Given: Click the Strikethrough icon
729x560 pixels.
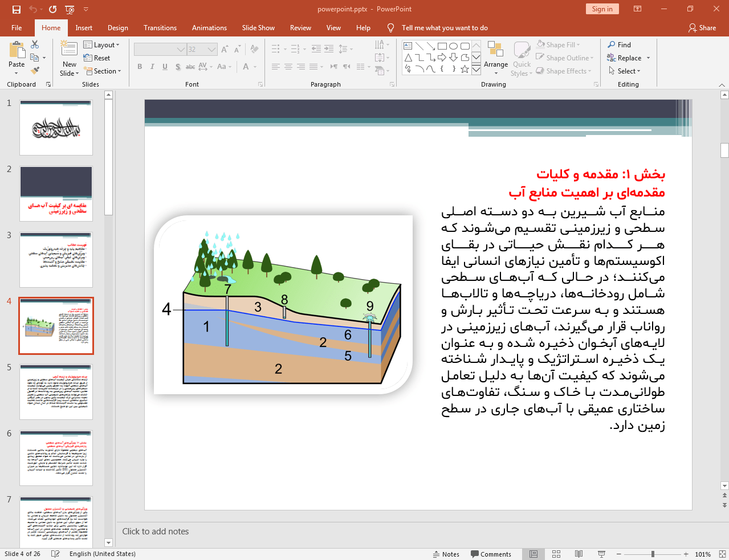Looking at the screenshot, I should (x=190, y=67).
